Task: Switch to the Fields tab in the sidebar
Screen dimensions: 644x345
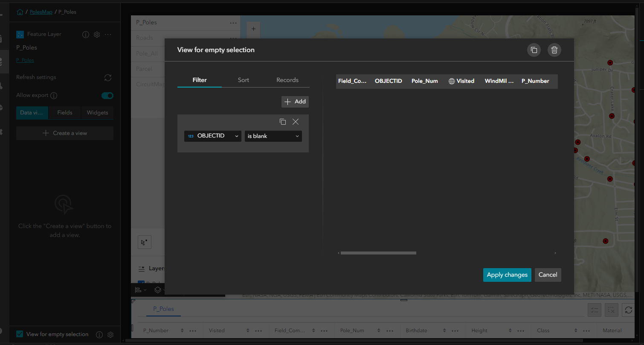Action: pos(64,112)
